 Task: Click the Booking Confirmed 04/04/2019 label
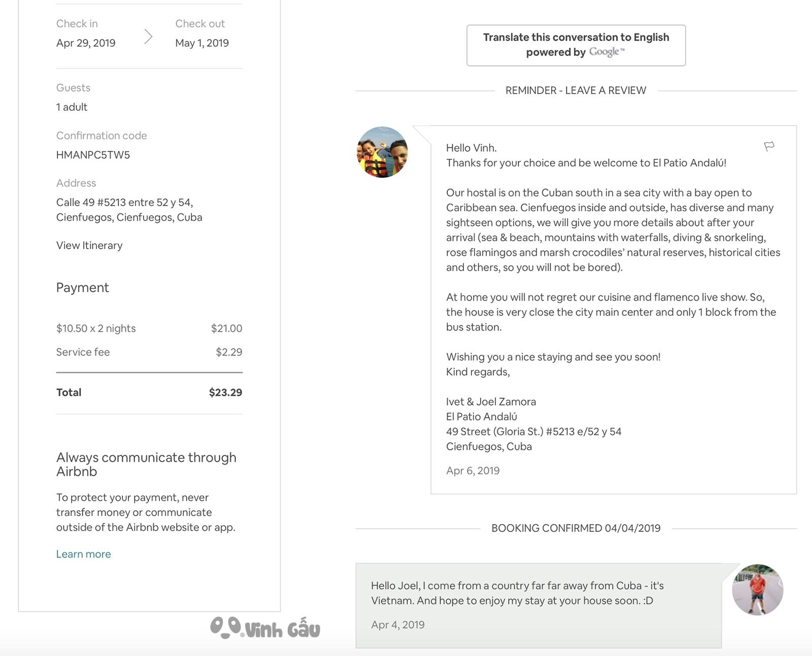click(576, 528)
